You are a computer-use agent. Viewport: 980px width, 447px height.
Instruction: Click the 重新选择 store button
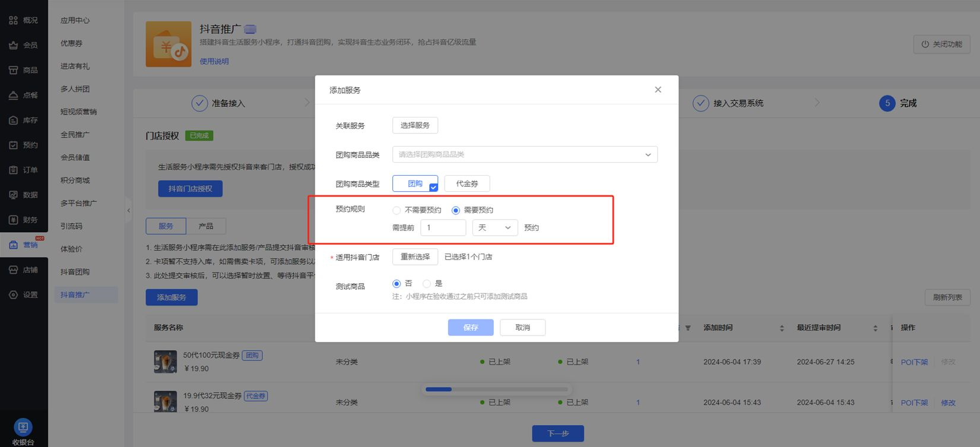click(x=415, y=256)
